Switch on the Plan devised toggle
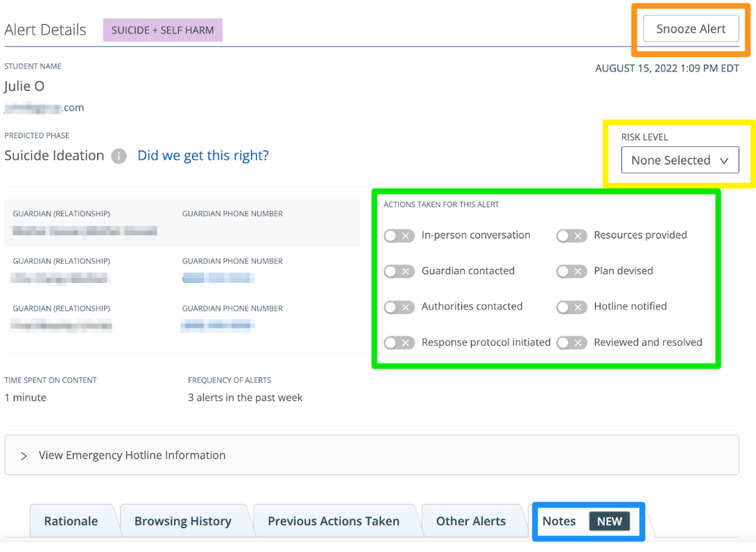Viewport: 756px width, 552px height. coord(572,271)
